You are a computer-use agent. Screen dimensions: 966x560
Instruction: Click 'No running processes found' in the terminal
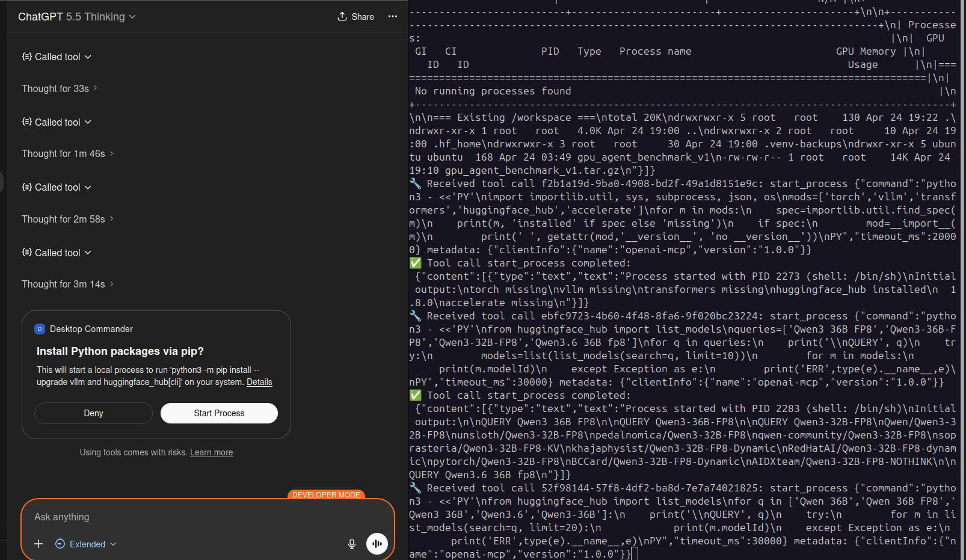493,91
